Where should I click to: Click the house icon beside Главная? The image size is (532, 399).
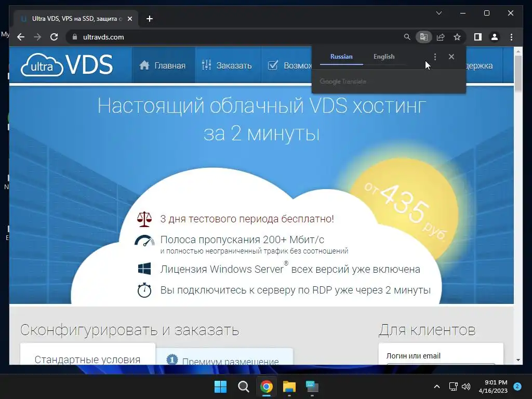(x=144, y=65)
